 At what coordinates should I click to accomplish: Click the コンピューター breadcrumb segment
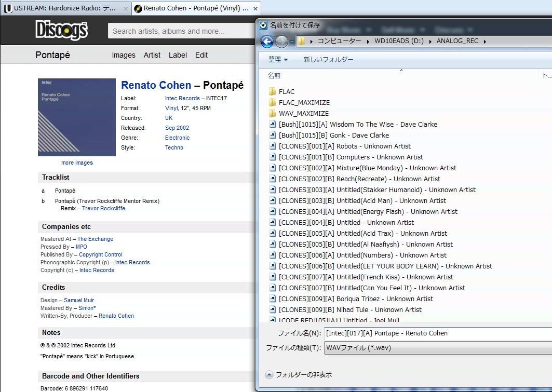pos(340,41)
